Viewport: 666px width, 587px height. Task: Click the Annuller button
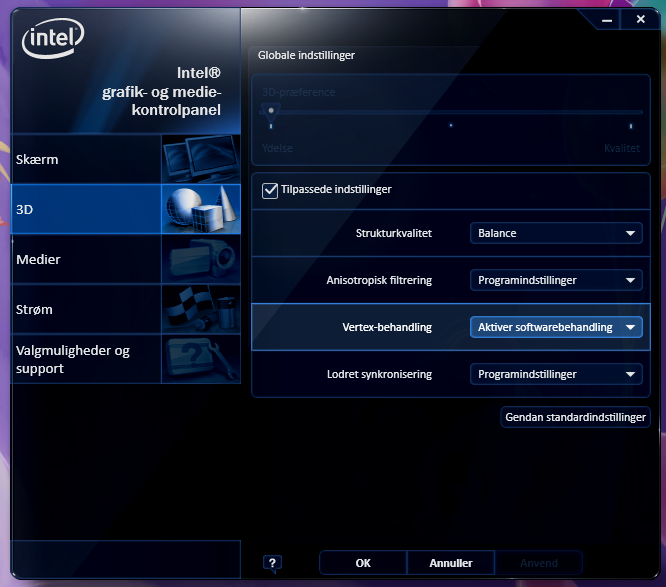(451, 563)
